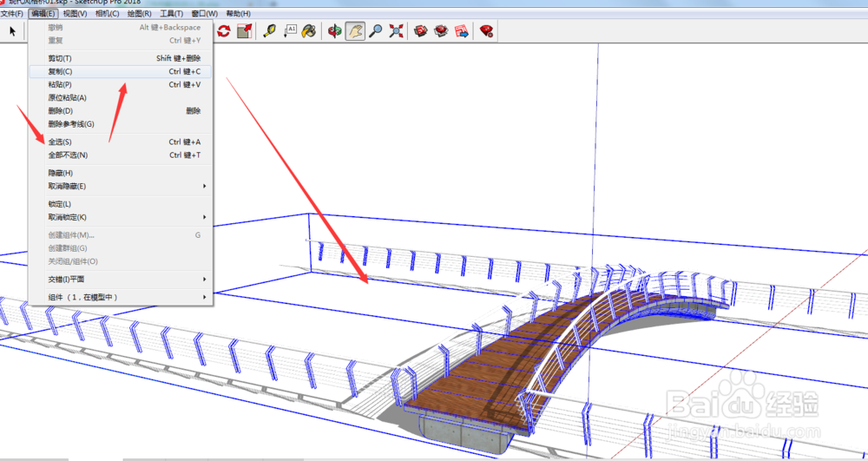Expand the 取消锁定(K) submenu arrow
This screenshot has height=461, width=868.
(205, 218)
